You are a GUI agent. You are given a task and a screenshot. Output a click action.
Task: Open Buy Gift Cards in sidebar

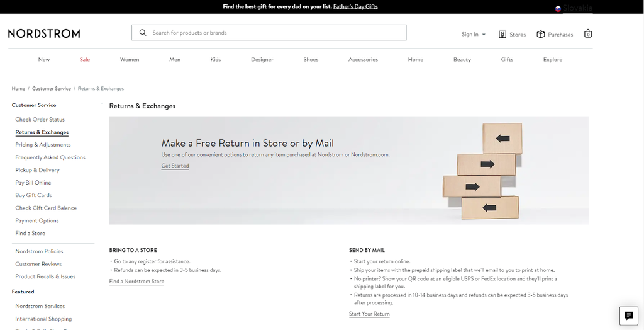point(34,195)
